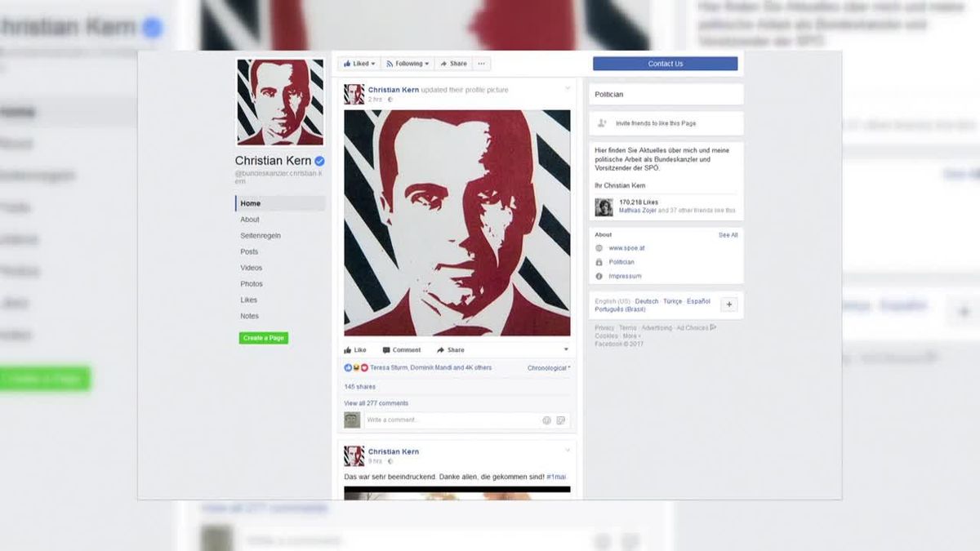The image size is (980, 551).
Task: Click the friend avatar beside 170,218 Likes
Action: [604, 207]
